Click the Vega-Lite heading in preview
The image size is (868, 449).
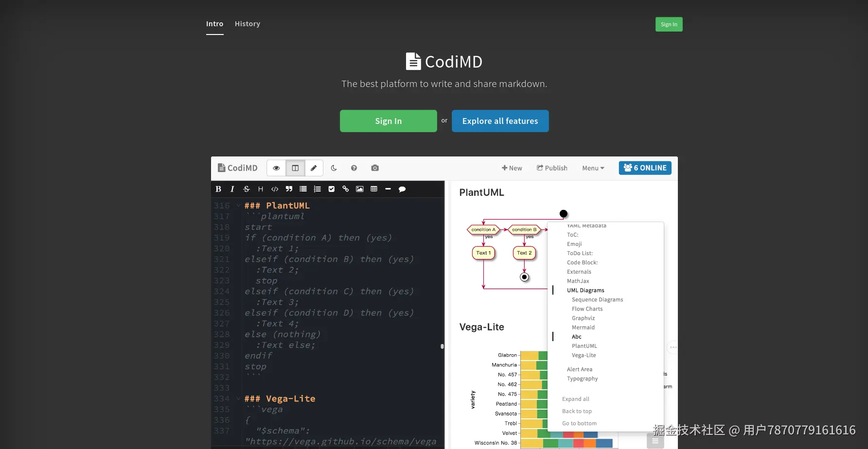(482, 327)
